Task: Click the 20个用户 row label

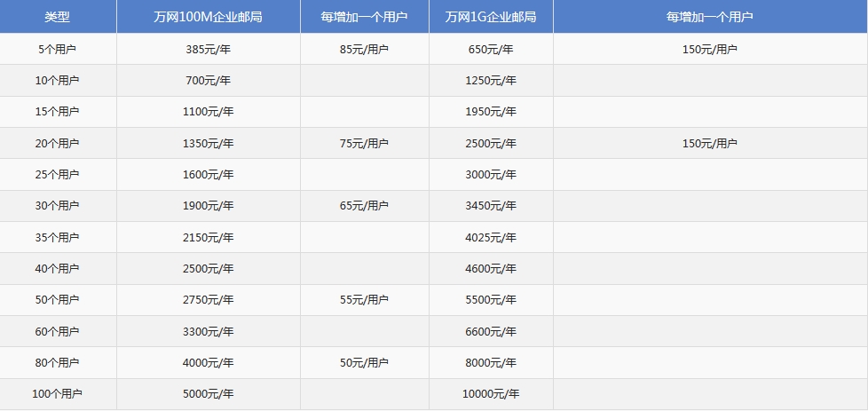Action: (x=59, y=144)
